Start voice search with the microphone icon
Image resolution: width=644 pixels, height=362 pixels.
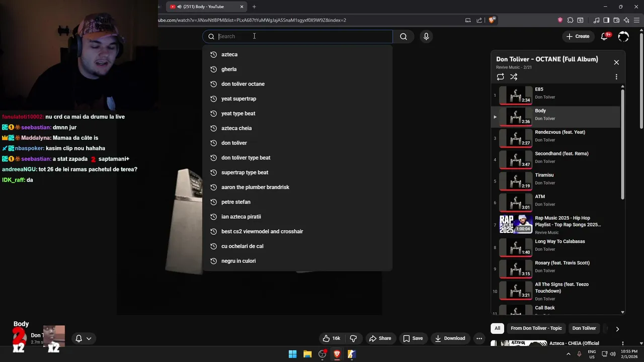pos(426,36)
